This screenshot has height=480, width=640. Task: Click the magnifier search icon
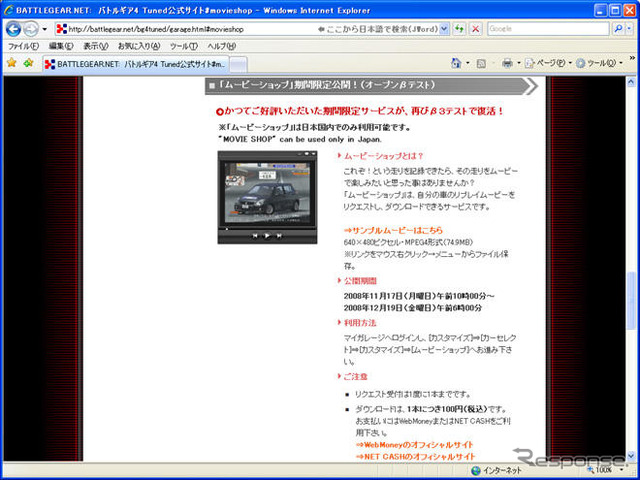[x=618, y=29]
